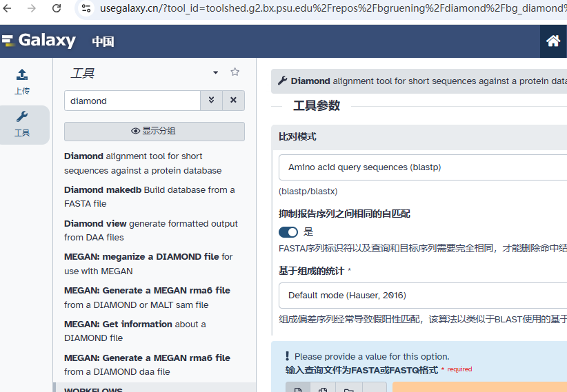Clear the tool search with X

pos(234,101)
